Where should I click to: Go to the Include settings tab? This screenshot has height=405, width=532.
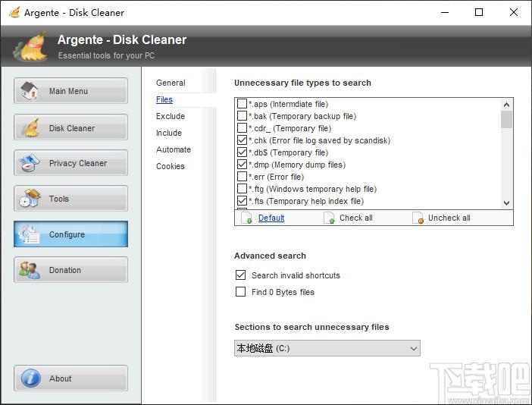169,133
